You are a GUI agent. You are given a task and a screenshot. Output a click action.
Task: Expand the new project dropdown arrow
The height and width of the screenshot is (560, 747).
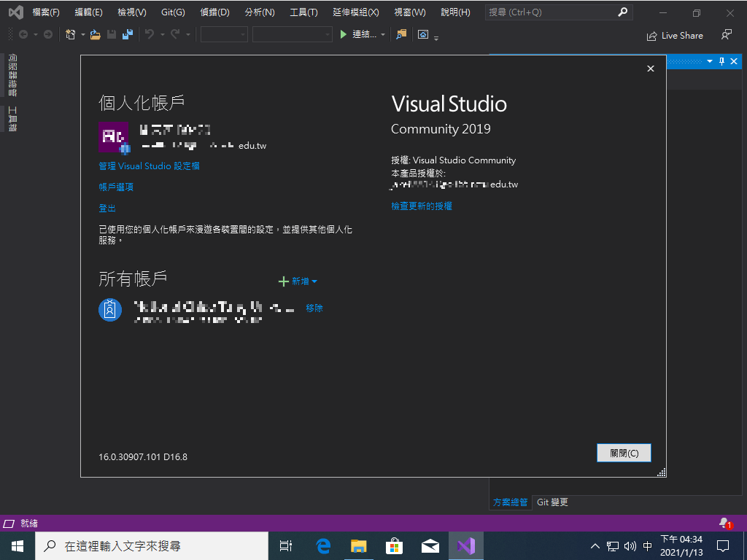point(82,34)
